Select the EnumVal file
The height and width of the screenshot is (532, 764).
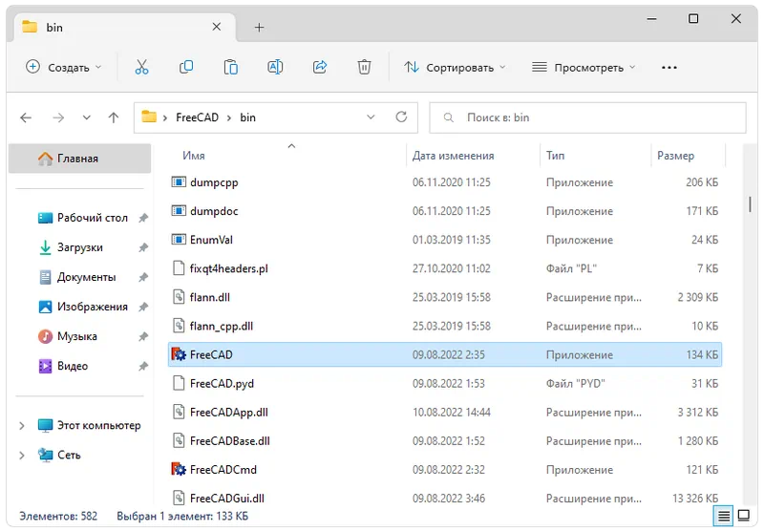[x=444, y=240]
